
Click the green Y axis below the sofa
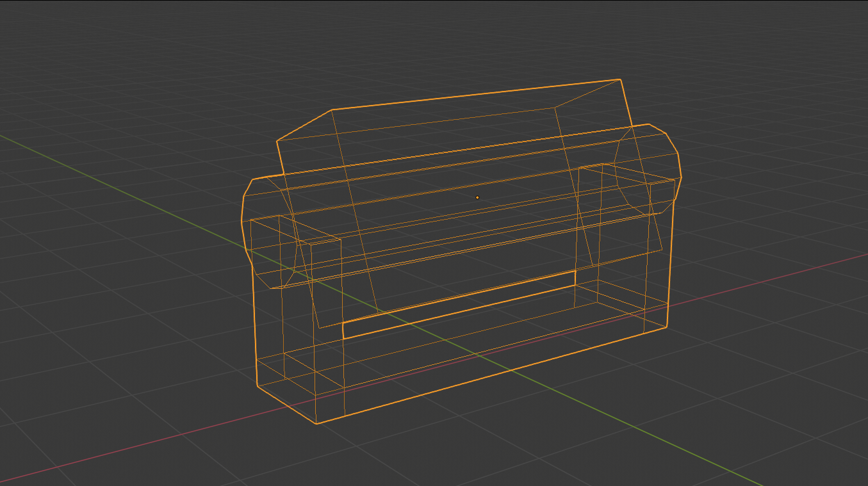[x=641, y=429]
